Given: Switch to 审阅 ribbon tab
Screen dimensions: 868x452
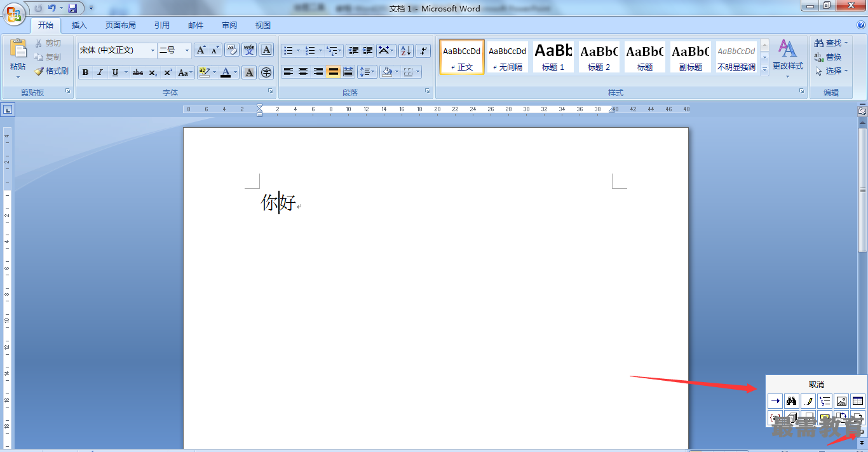Looking at the screenshot, I should click(x=229, y=25).
